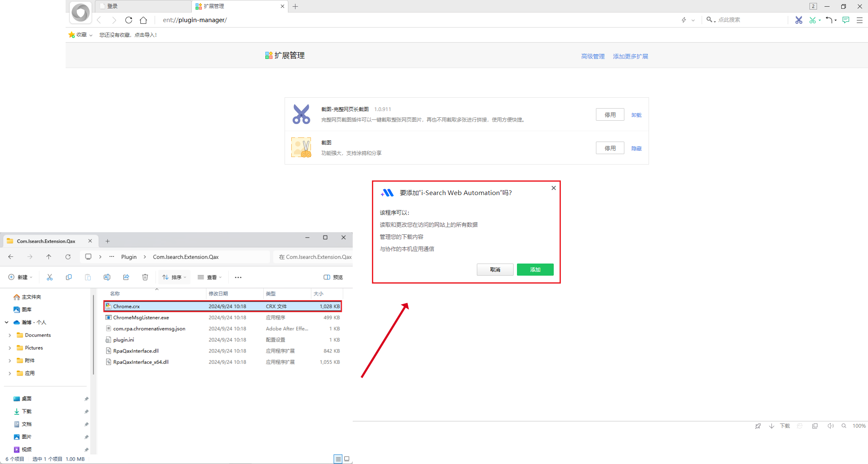Reload the plugin-manager page
868x464 pixels.
click(129, 20)
